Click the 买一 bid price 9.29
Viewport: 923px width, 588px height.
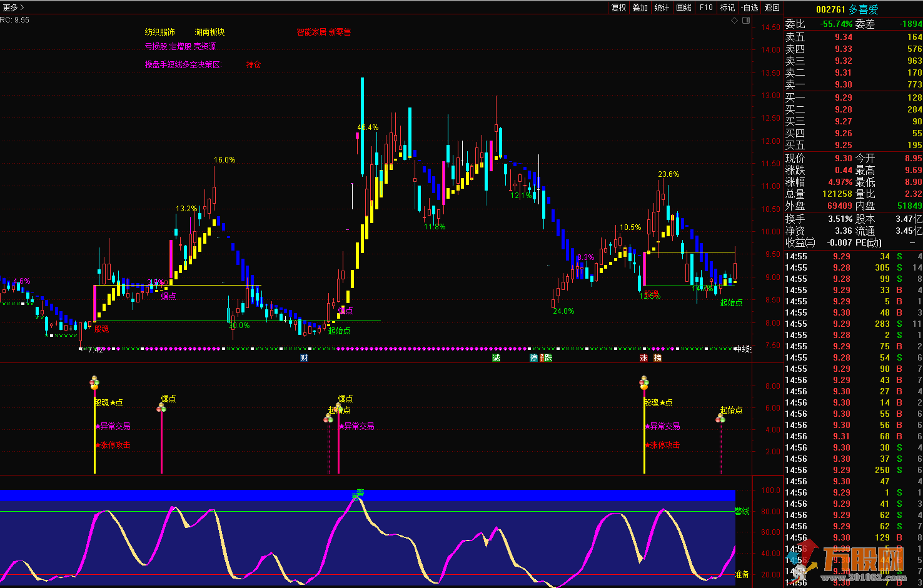point(843,97)
